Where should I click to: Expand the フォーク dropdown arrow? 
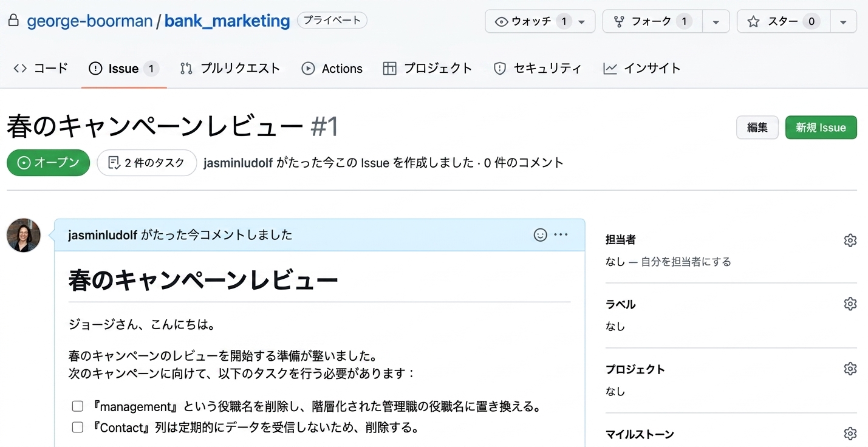point(716,22)
